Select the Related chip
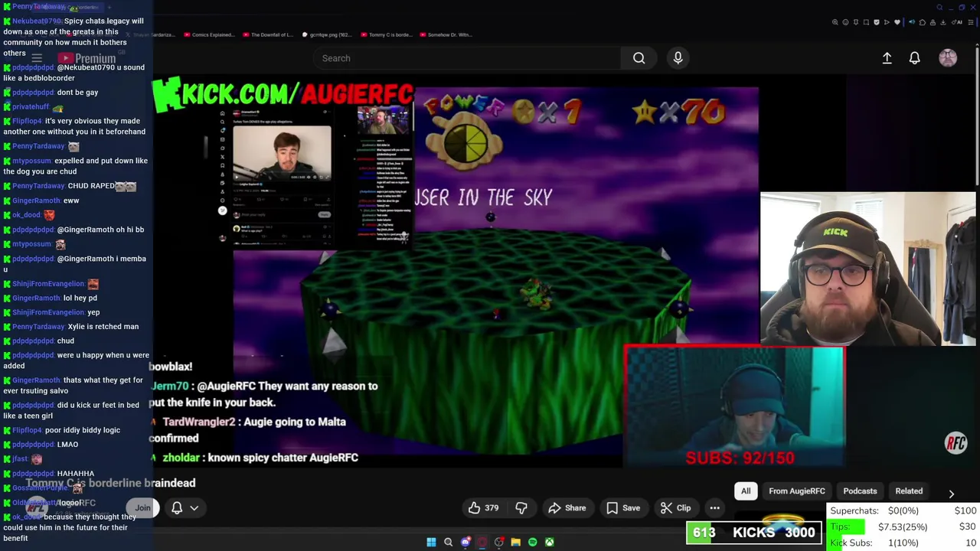The height and width of the screenshot is (551, 980). tap(909, 491)
